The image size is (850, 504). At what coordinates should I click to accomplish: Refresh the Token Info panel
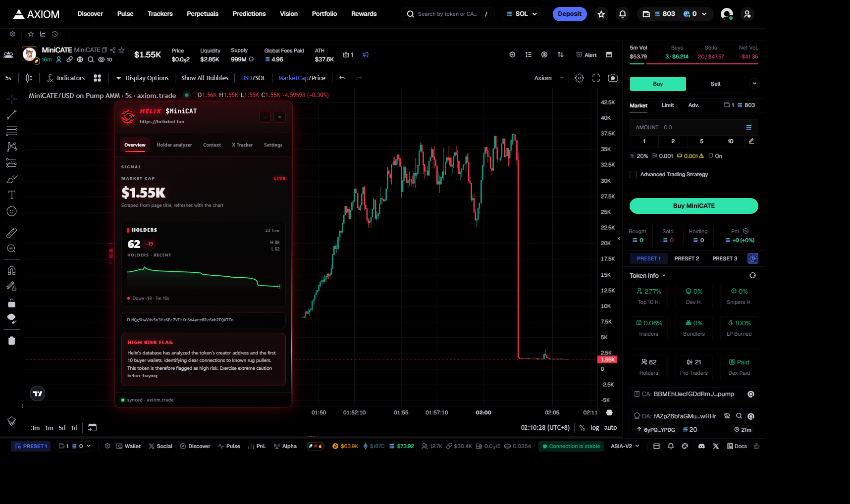(753, 275)
